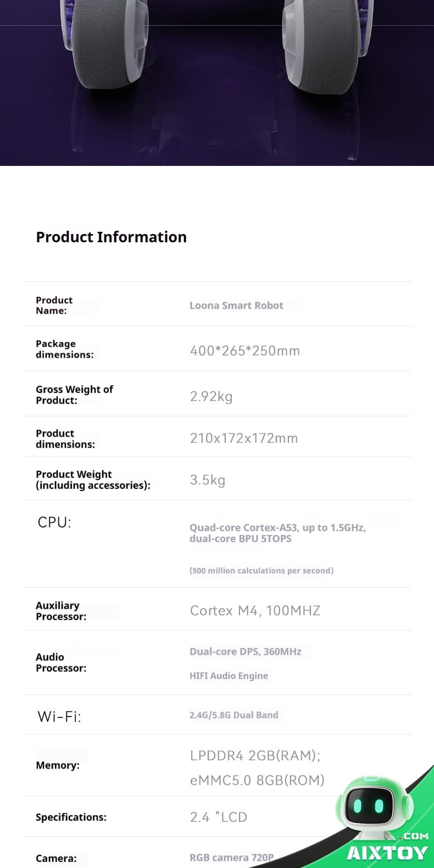Select the Cortex M4, 100MHZ value
This screenshot has height=868, width=434.
(255, 610)
